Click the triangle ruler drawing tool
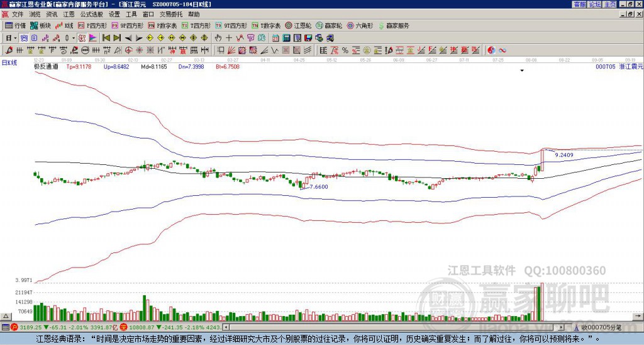This screenshot has width=644, height=345. (118, 50)
